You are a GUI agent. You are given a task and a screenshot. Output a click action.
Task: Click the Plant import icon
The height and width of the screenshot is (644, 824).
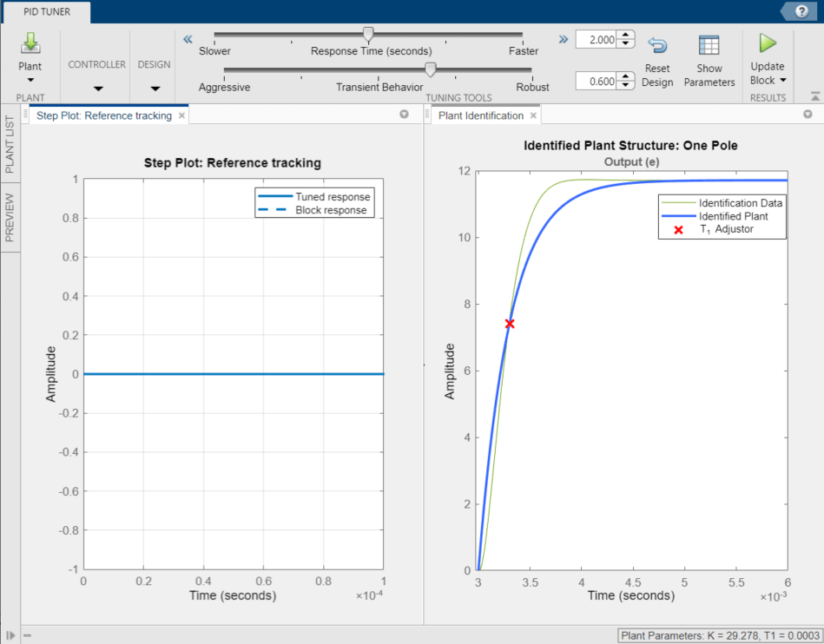pos(30,44)
